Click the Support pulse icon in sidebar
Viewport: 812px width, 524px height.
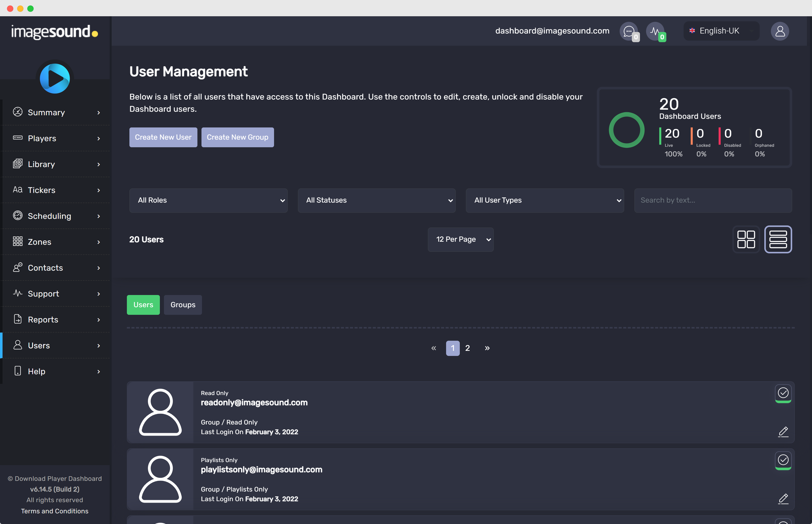18,293
